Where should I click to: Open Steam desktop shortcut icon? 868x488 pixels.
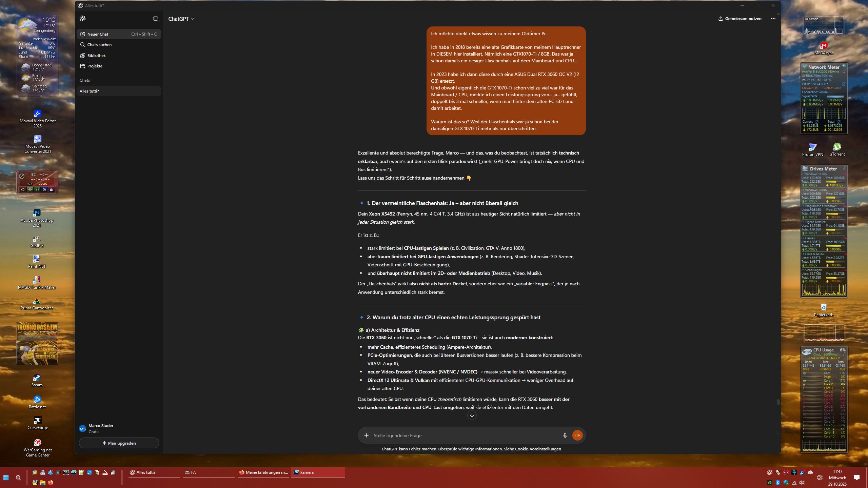coord(37,378)
